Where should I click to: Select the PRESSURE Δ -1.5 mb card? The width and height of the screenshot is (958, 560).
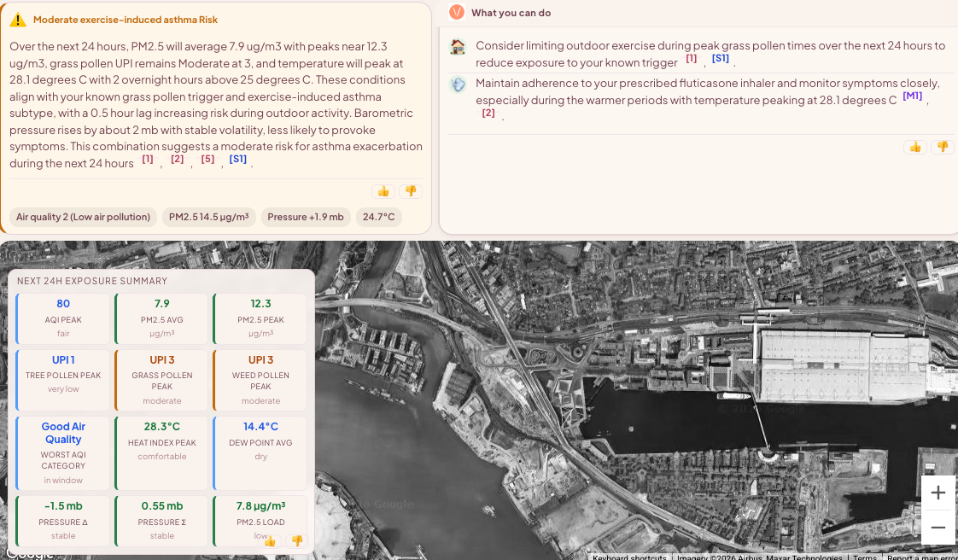point(63,521)
